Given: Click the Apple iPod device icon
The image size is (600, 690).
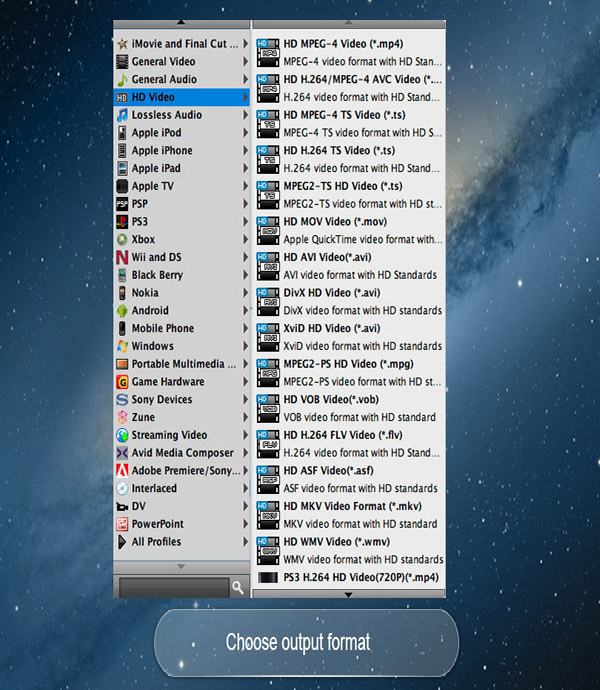Looking at the screenshot, I should [122, 133].
